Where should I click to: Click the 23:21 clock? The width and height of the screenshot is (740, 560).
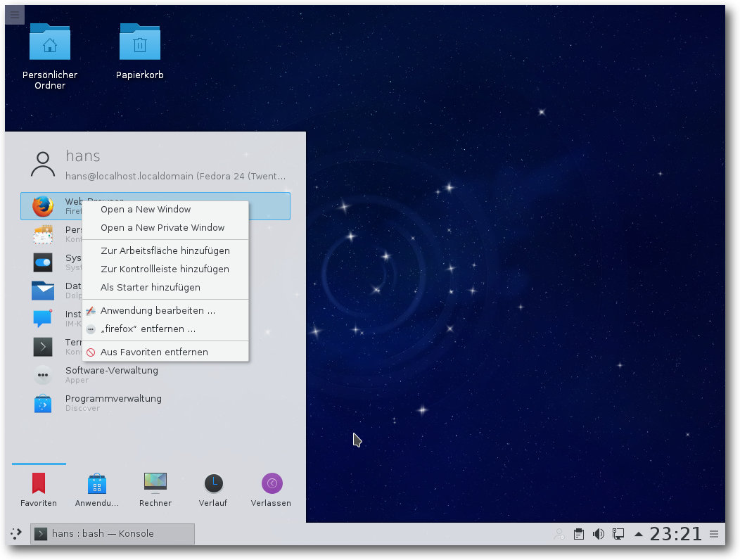click(676, 534)
